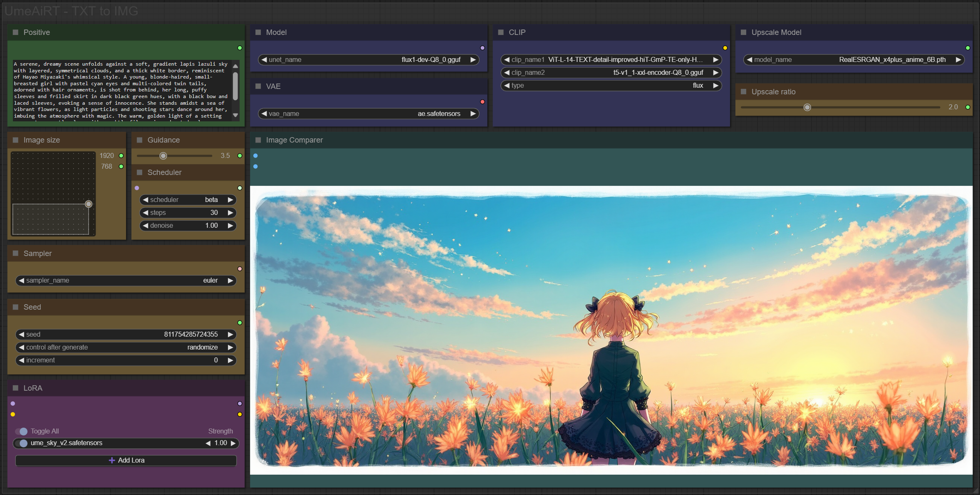The image size is (980, 495).
Task: Increase the LoRA strength with right arrow
Action: pyautogui.click(x=233, y=443)
